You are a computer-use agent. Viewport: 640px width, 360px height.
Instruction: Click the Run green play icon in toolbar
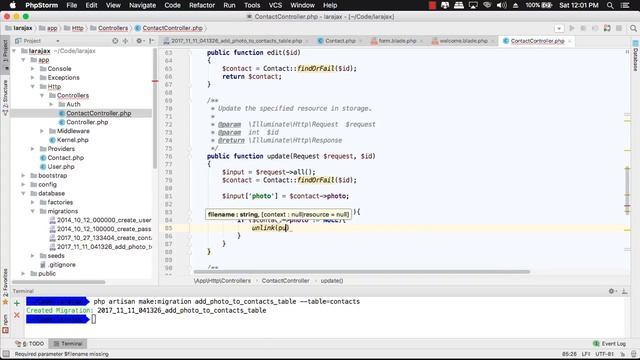(572, 28)
